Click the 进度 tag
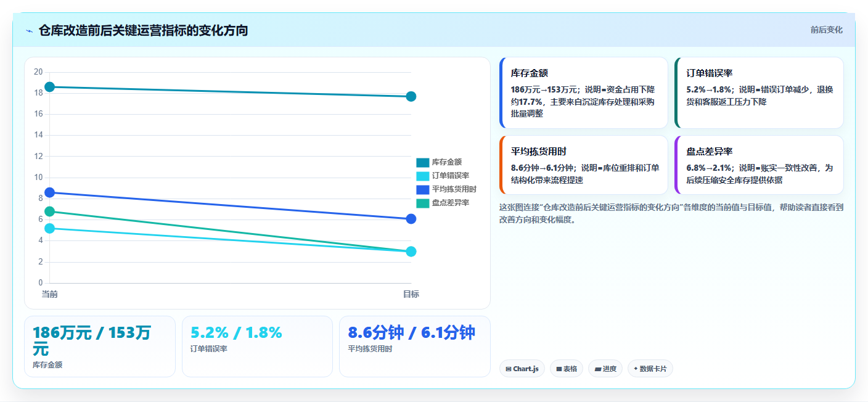 coord(605,369)
